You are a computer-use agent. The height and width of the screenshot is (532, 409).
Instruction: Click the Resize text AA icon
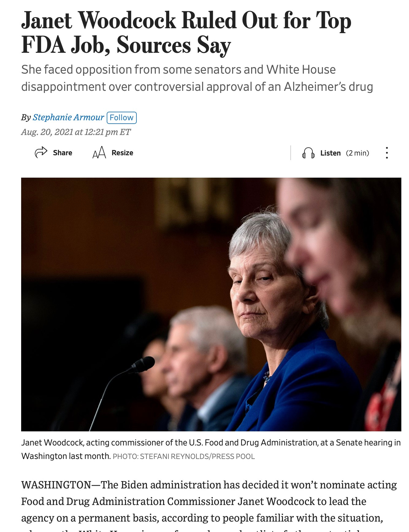tap(99, 152)
